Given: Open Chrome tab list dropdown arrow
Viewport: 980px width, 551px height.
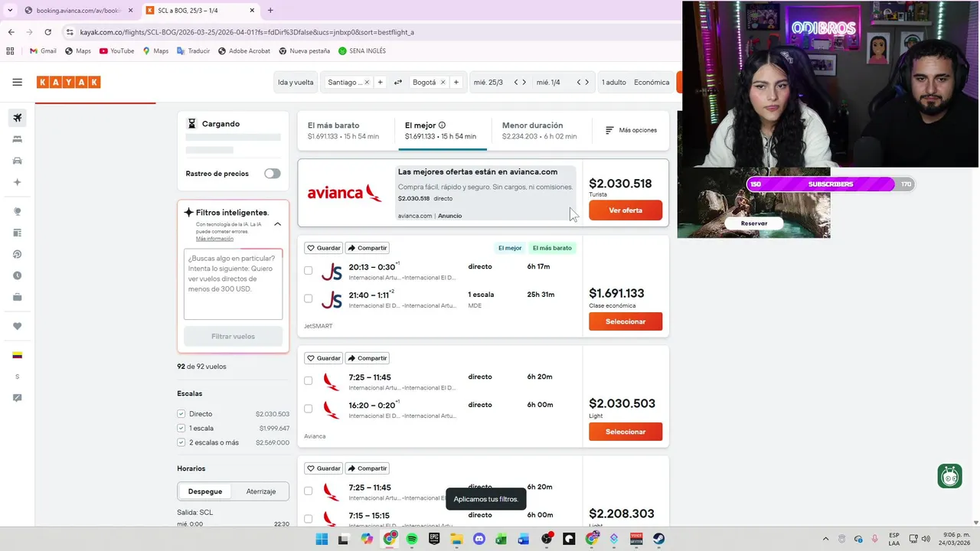Looking at the screenshot, I should [10, 10].
